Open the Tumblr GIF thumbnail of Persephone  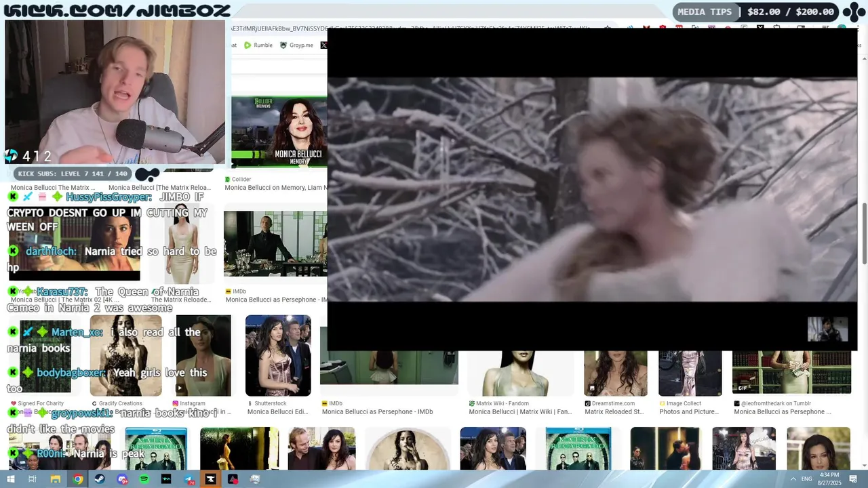(791, 372)
